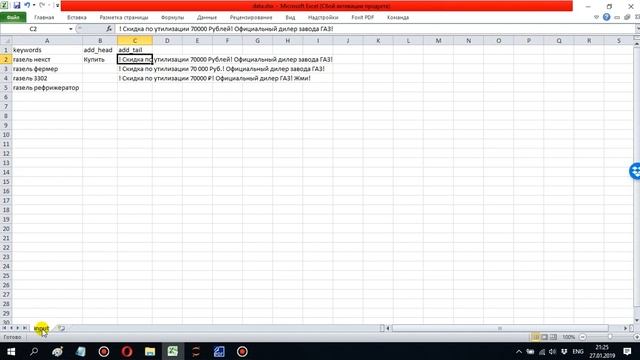Screen dimensions: 640x360
Task: Open the Undo history dropdown arrow
Action: point(34,5)
